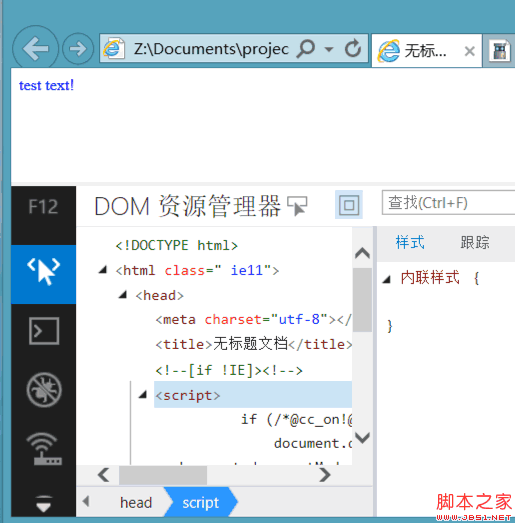
Task: Click the browser Back arrow button
Action: tap(35, 49)
